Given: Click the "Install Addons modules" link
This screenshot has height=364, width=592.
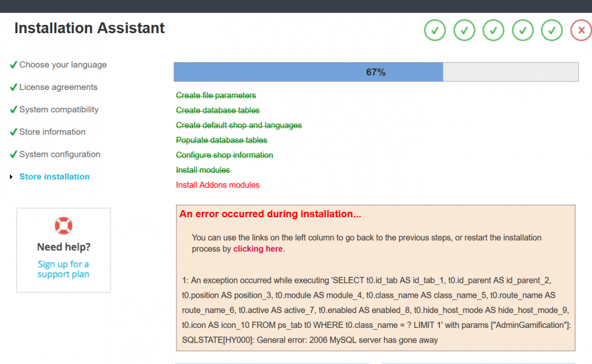Looking at the screenshot, I should (x=217, y=185).
